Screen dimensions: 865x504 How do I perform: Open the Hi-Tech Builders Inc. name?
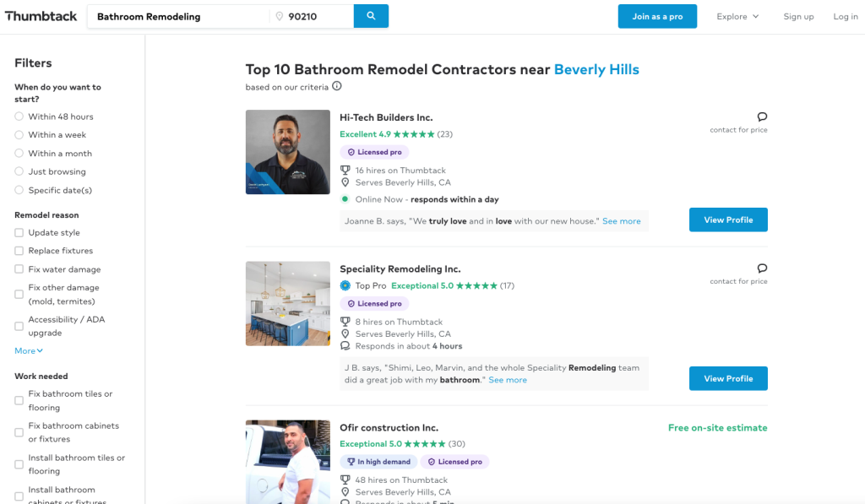click(x=386, y=117)
